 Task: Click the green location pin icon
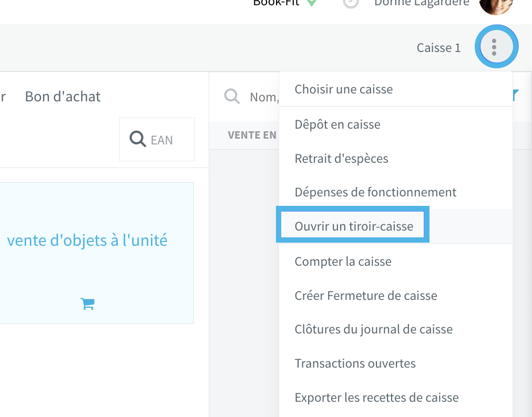311,3
